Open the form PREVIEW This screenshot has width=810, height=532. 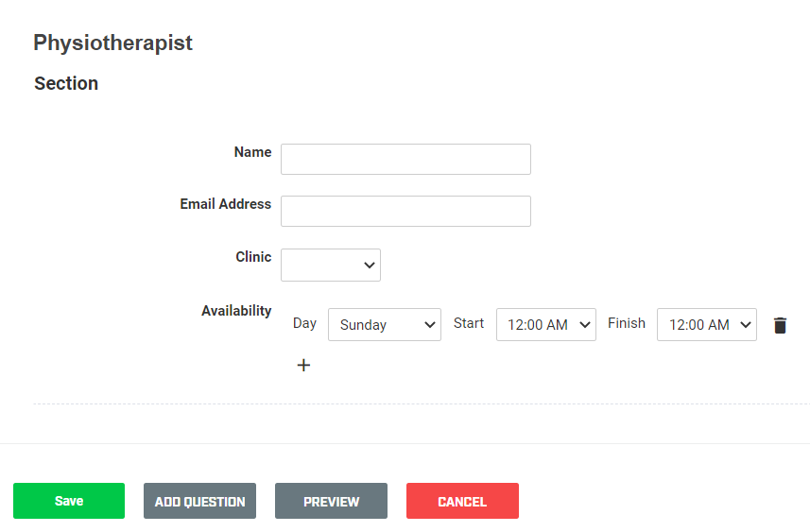[331, 501]
